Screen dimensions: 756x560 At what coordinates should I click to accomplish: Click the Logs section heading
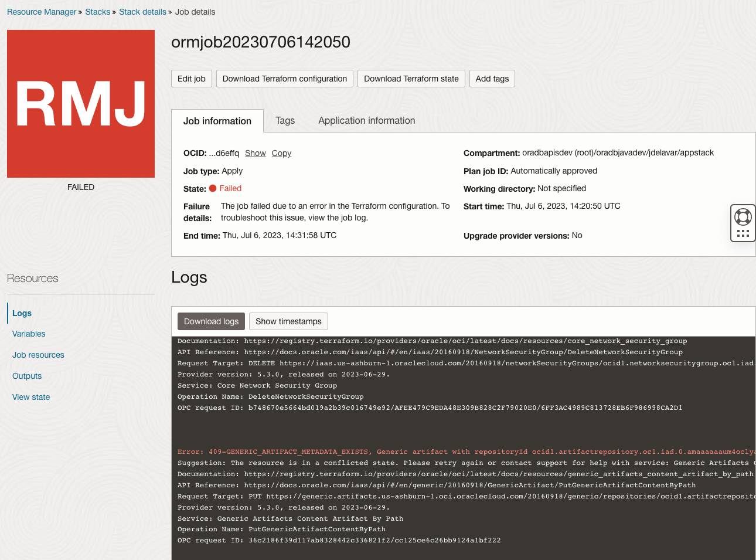tap(189, 277)
